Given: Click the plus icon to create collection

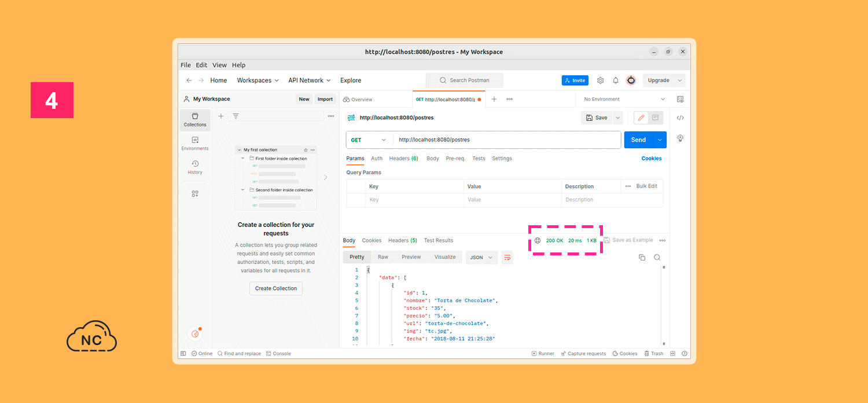Looking at the screenshot, I should pos(220,116).
